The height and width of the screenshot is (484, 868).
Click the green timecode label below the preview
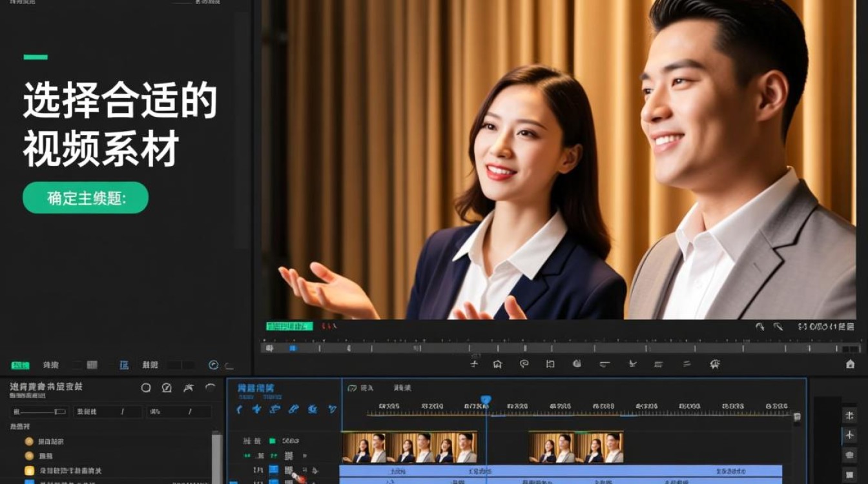[289, 327]
